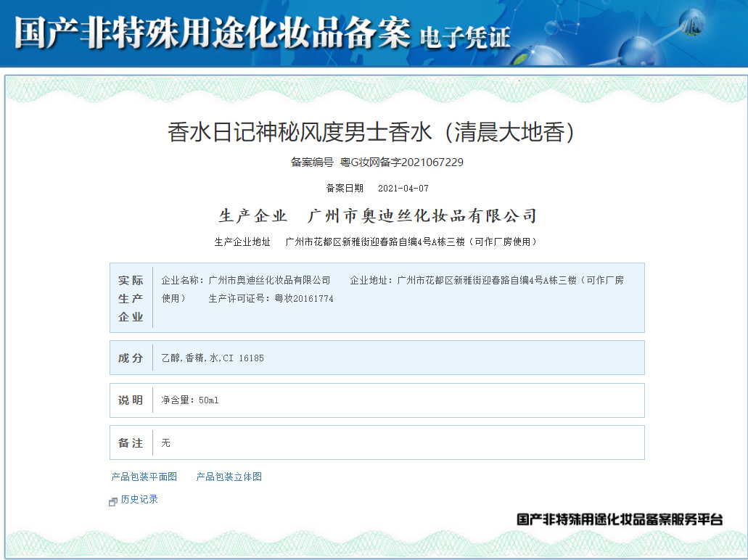
Task: Click the manufacturer name 广州市奥迪丝化妆品有限公司 heading
Action: click(422, 216)
